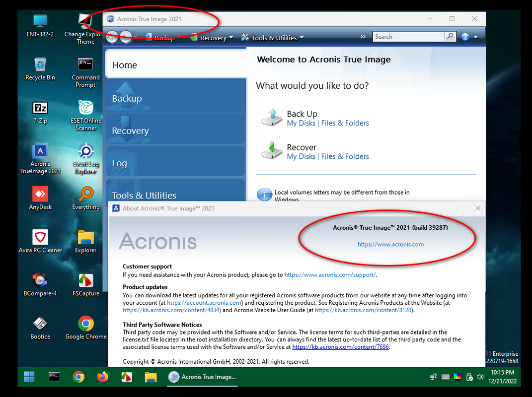Click My Disks link under Back Up
This screenshot has width=532, height=397.
pyautogui.click(x=301, y=123)
